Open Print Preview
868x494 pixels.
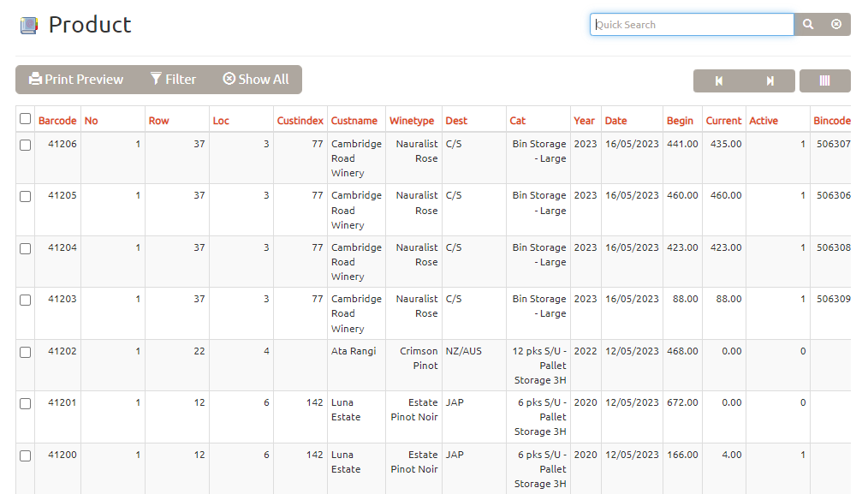tap(76, 80)
